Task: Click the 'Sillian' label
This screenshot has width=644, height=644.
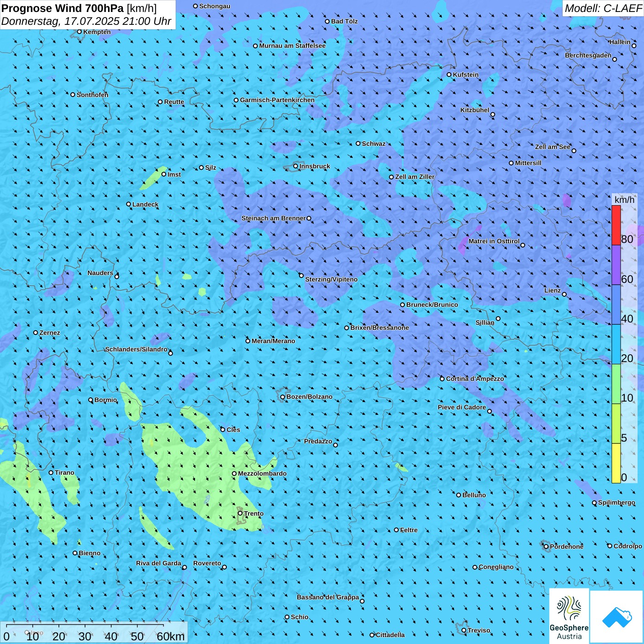Action: point(485,322)
